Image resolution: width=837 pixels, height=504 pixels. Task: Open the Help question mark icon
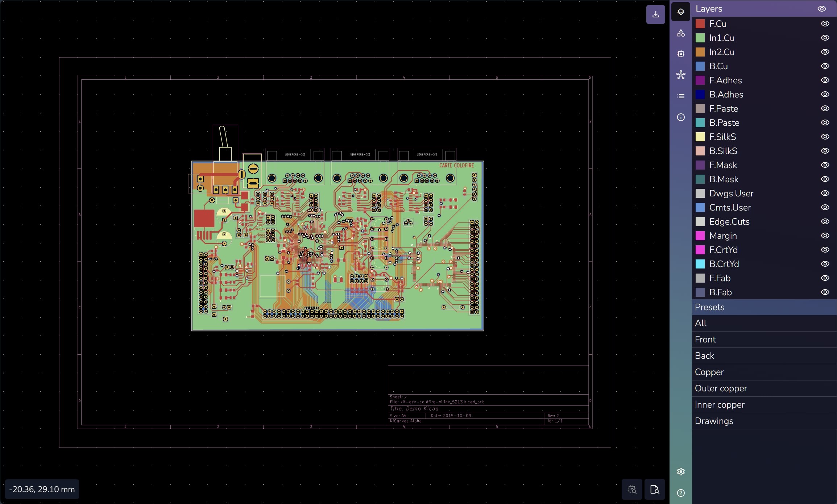[681, 493]
